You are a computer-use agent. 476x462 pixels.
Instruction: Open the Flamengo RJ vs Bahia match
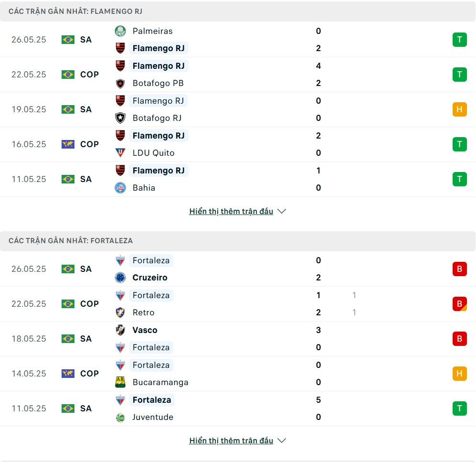pos(238,179)
